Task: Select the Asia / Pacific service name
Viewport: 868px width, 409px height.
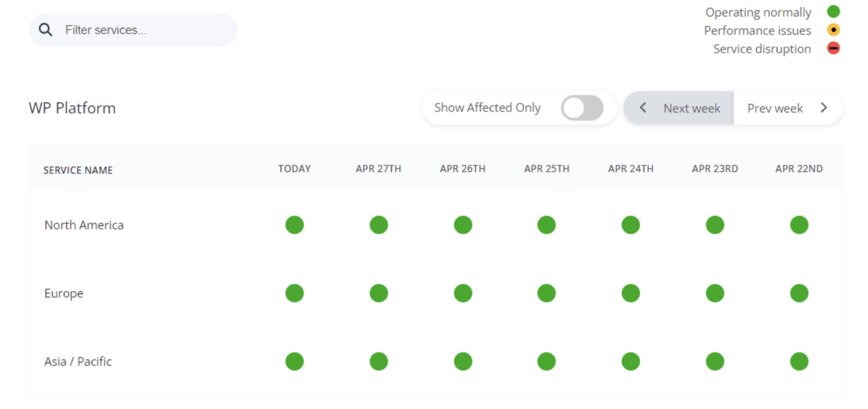Action: (78, 361)
